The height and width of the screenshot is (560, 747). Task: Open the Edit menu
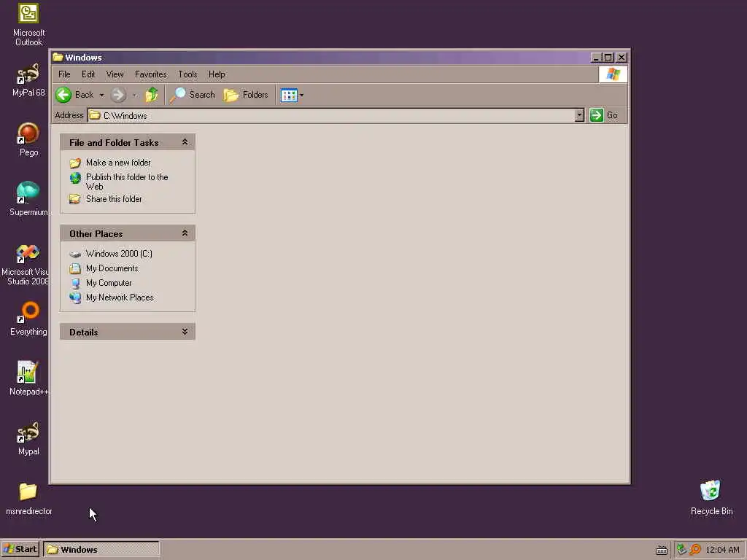[88, 74]
